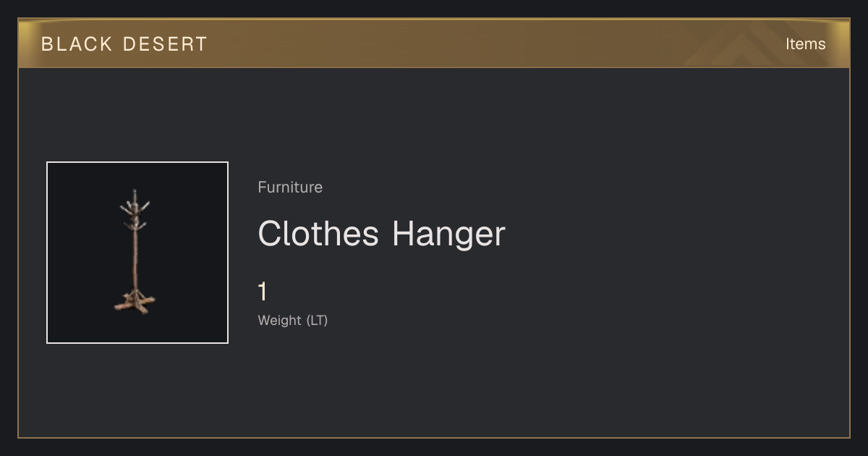Click the Clothes Hanger title heading
This screenshot has width=868, height=456.
(381, 234)
